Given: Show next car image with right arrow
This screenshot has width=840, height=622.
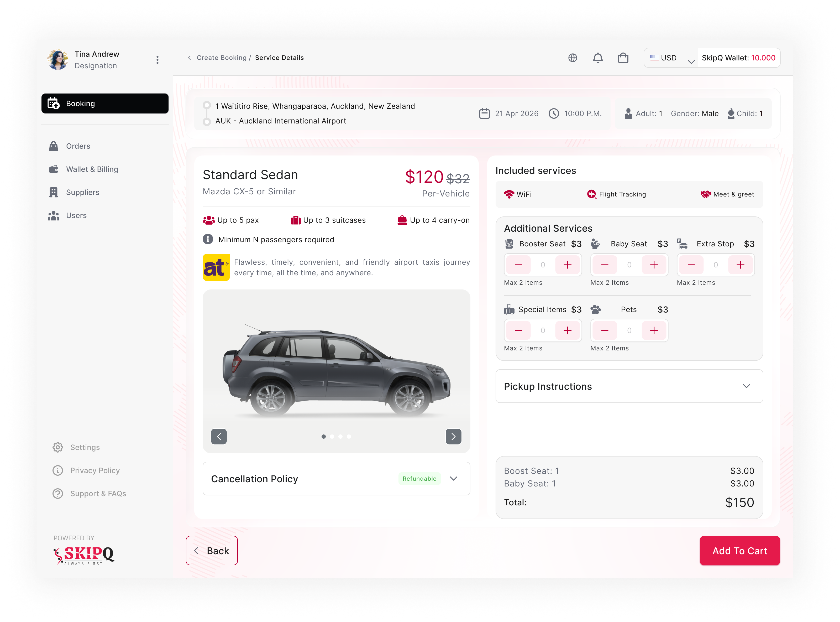Looking at the screenshot, I should coord(453,436).
